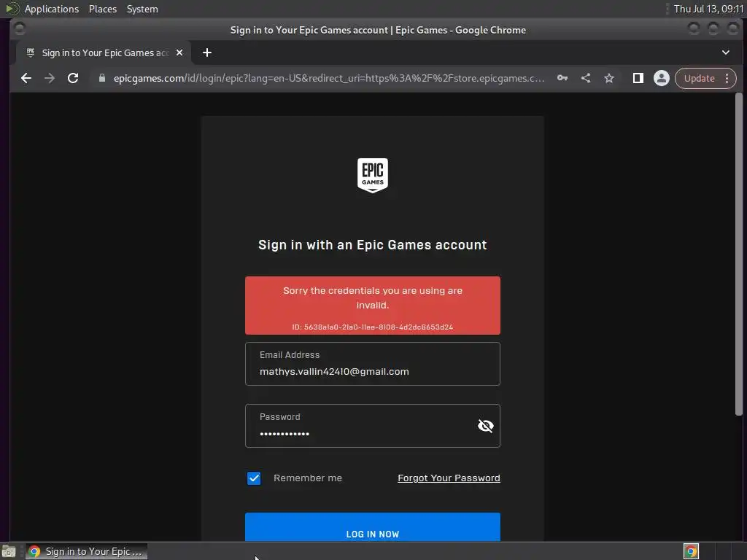The image size is (747, 560).
Task: Click the invalid credentials error message
Action: pyautogui.click(x=373, y=297)
